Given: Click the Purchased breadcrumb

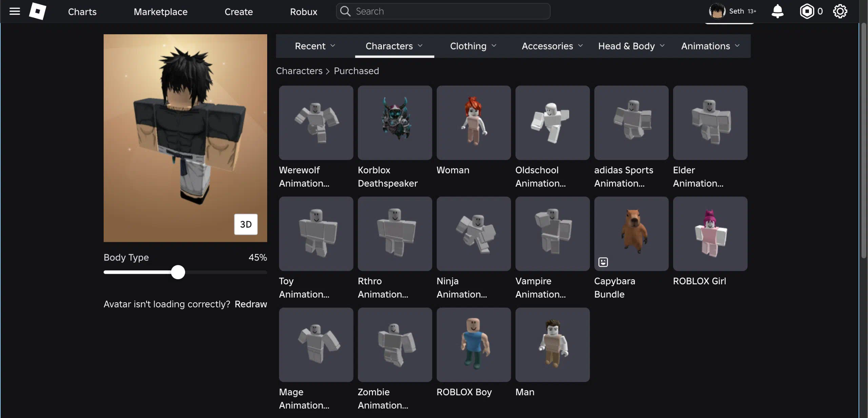Looking at the screenshot, I should [356, 71].
